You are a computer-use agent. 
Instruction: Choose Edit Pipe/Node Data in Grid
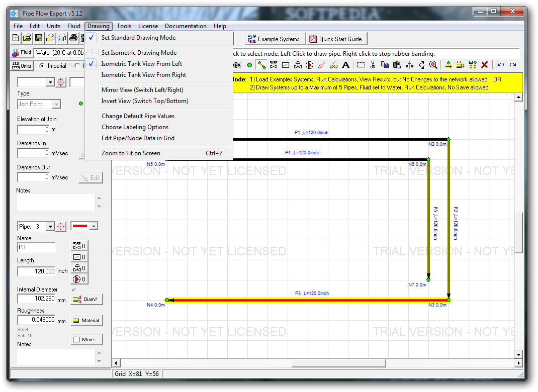(158, 138)
